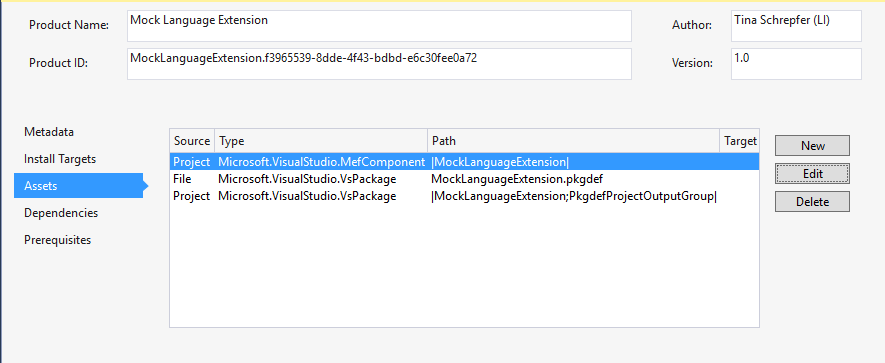Open the Prerequisites section
The width and height of the screenshot is (885, 363).
[58, 240]
